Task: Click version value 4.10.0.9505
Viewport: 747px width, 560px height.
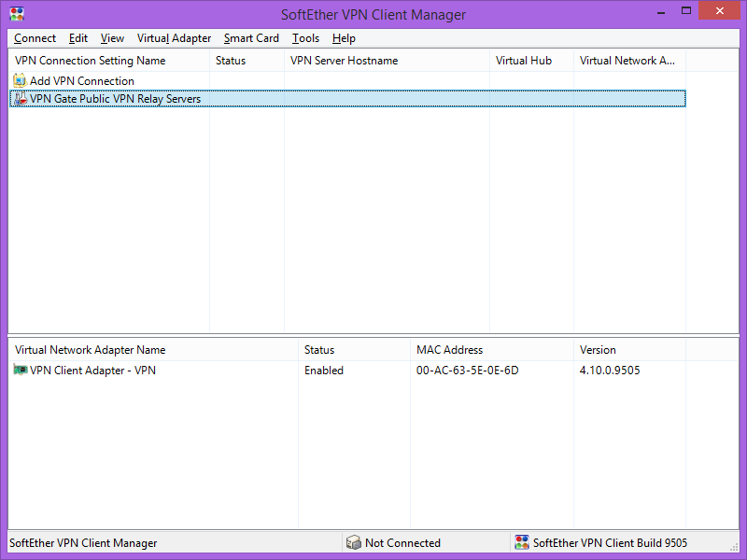Action: pyautogui.click(x=610, y=371)
